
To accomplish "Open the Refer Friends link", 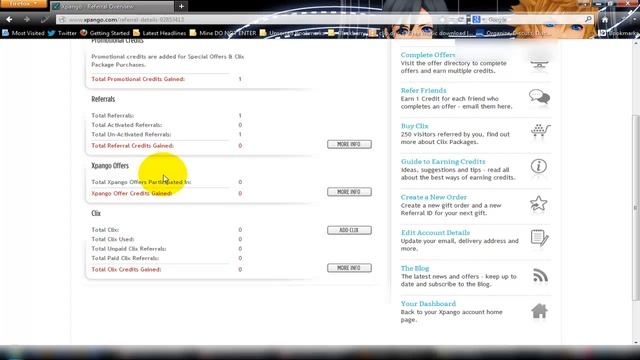I will (423, 90).
